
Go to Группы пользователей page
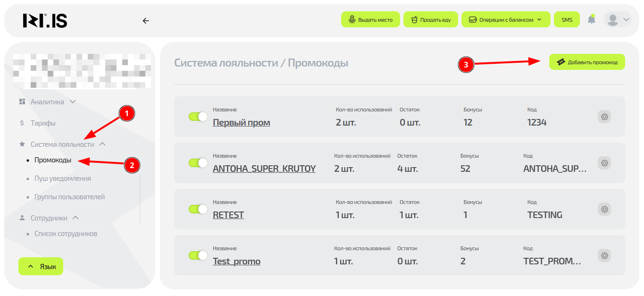coord(69,197)
